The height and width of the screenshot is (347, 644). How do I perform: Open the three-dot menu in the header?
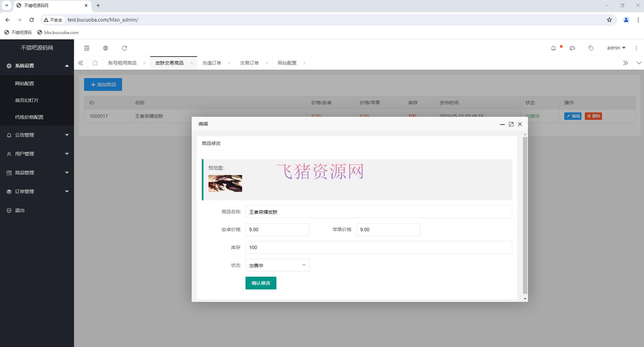click(x=636, y=48)
